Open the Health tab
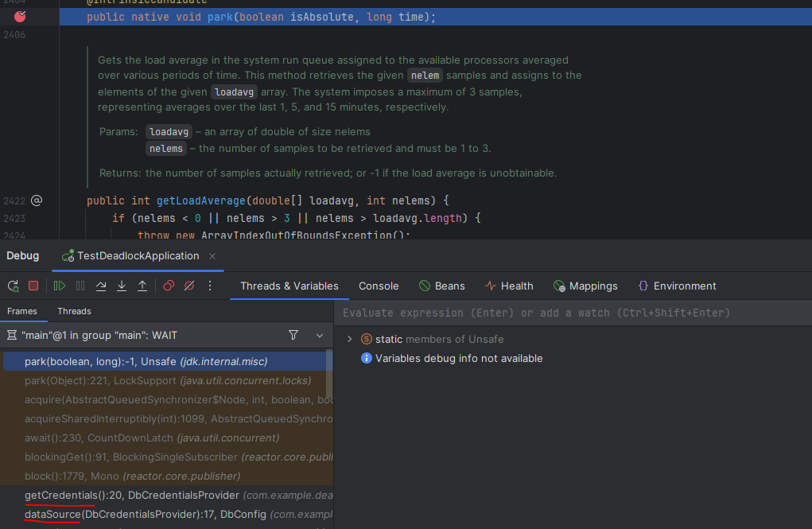The height and width of the screenshot is (529, 812). (509, 286)
